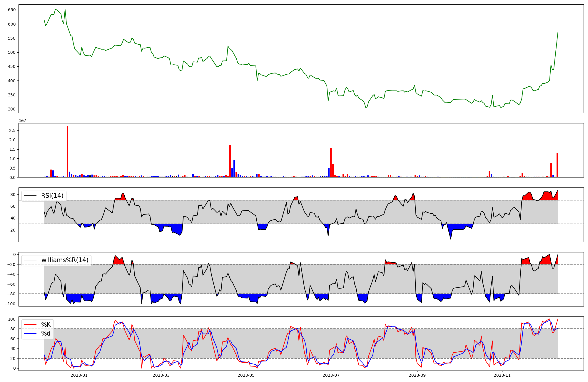588x382 pixels.
Task: Click the black RSI(14) legend line sample
Action: (30, 196)
